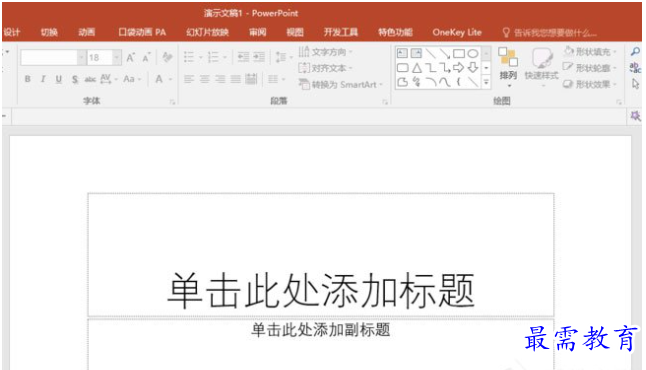Select the straight line shape
Screen dimensions: 646x370
[431, 53]
